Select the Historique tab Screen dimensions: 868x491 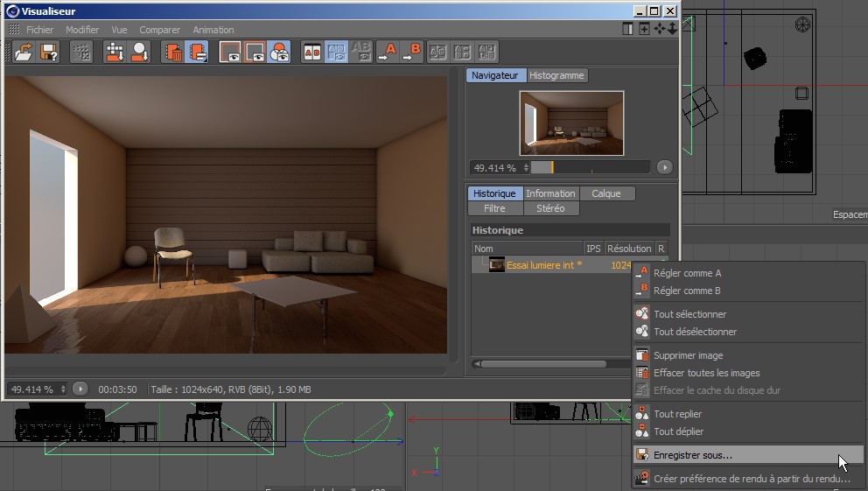pyautogui.click(x=494, y=193)
